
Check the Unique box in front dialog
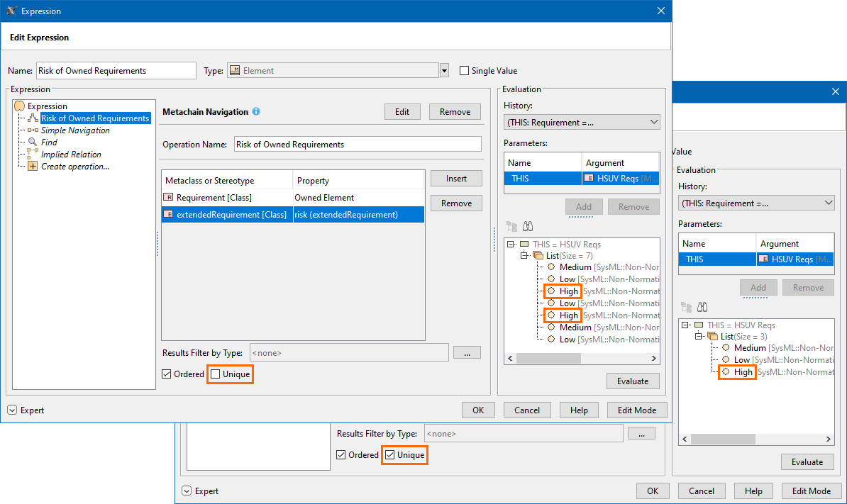tap(216, 374)
